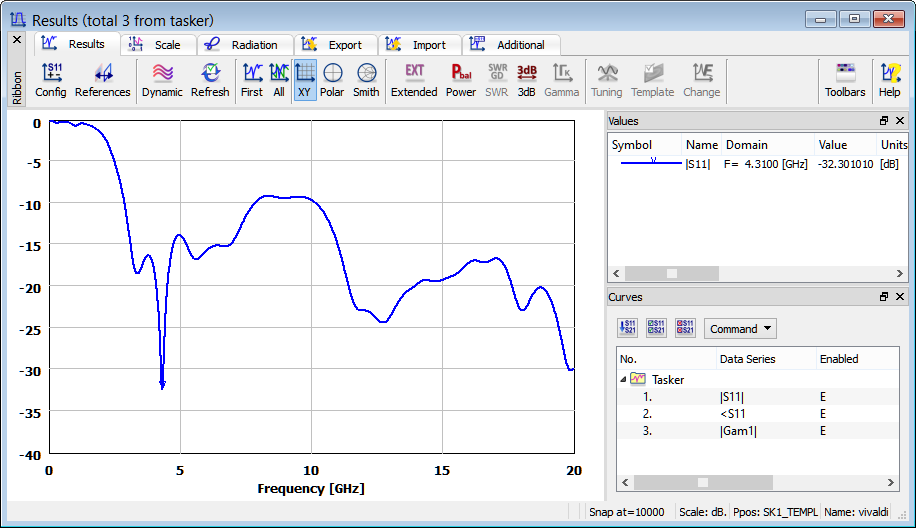This screenshot has width=916, height=528.
Task: Click the Gamma icon
Action: 561,81
